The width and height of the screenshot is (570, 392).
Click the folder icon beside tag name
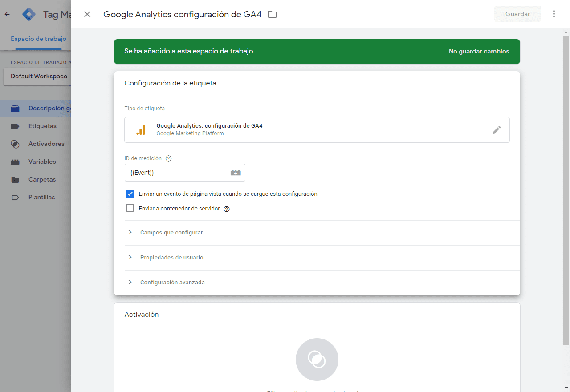pos(272,14)
